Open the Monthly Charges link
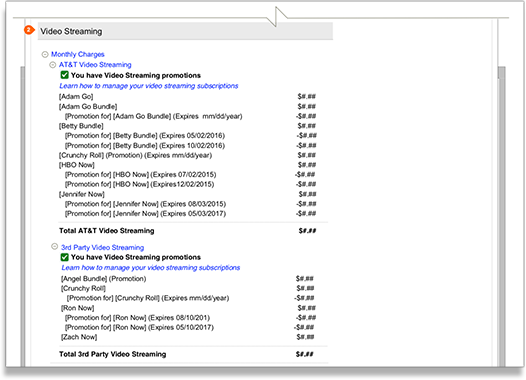 [77, 54]
